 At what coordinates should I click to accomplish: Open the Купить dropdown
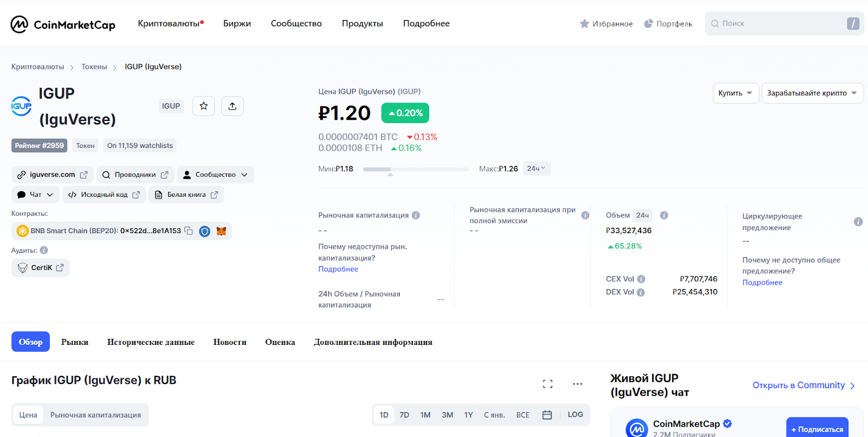coord(736,93)
